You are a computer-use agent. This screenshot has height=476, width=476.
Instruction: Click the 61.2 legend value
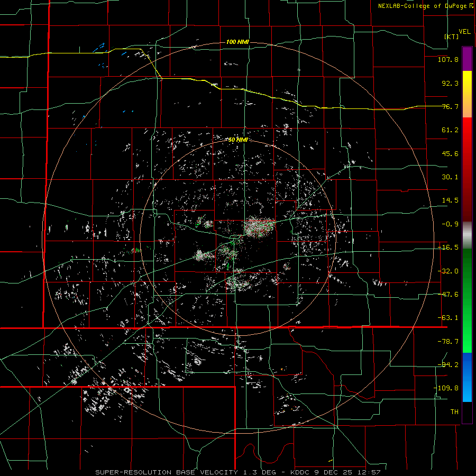[x=450, y=130]
